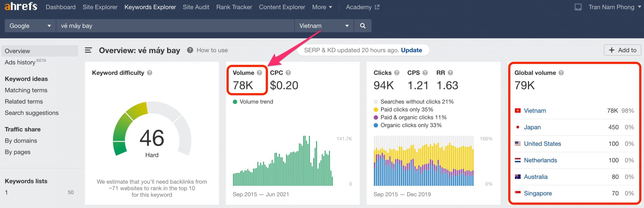Click the Japan flag icon
This screenshot has height=208, width=644.
tap(518, 127)
